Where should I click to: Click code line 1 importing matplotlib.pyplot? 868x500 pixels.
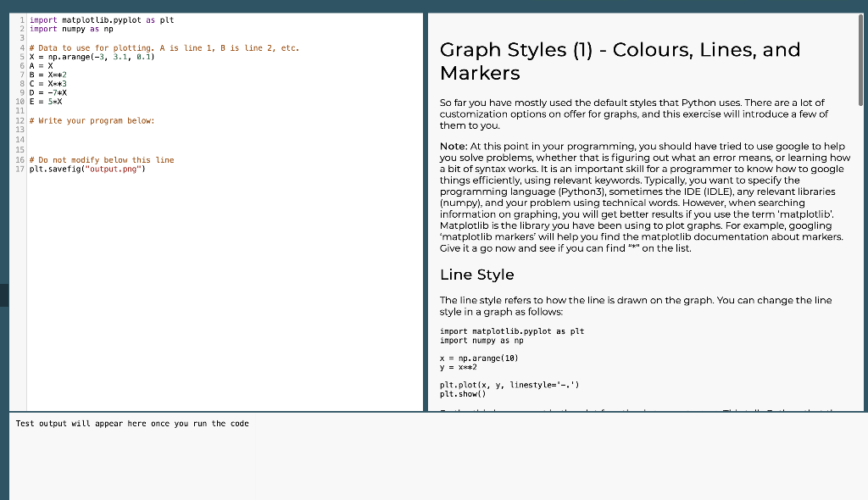[x=102, y=20]
